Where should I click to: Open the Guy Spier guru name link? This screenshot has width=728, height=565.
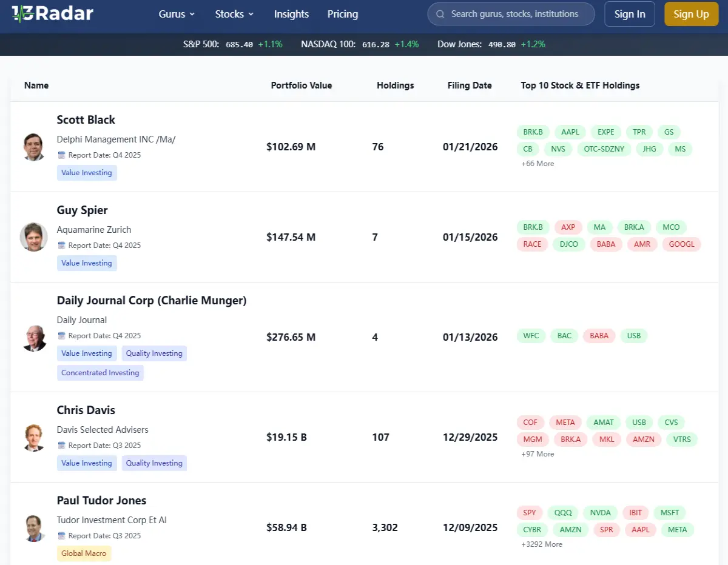[83, 210]
